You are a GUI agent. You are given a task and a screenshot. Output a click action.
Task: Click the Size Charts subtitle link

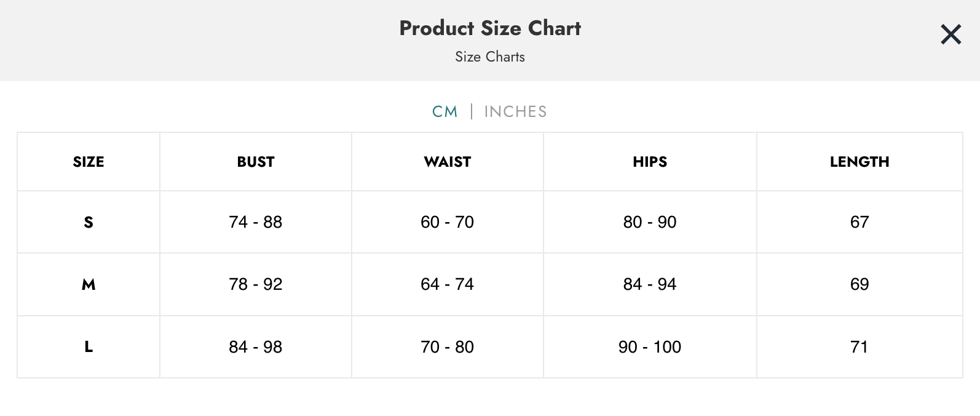489,57
